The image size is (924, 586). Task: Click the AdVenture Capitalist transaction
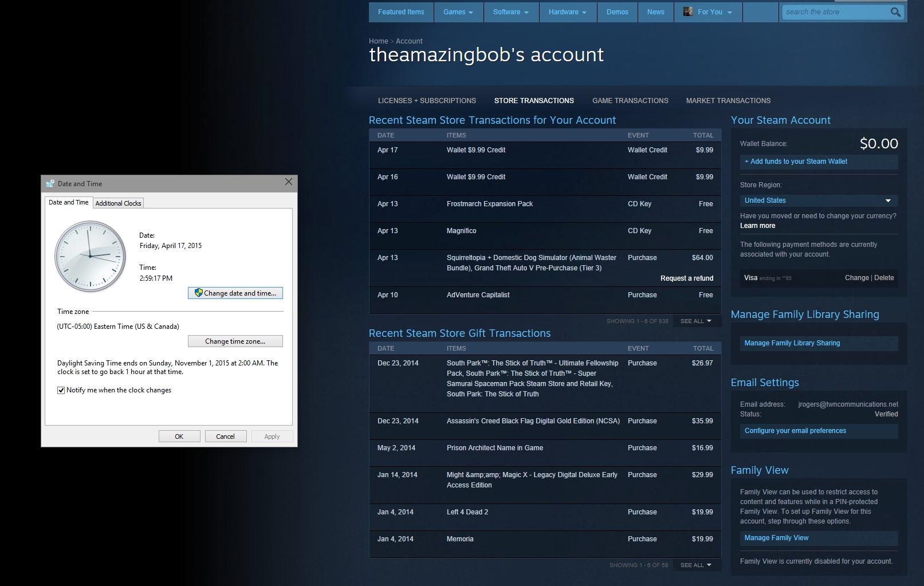[478, 295]
